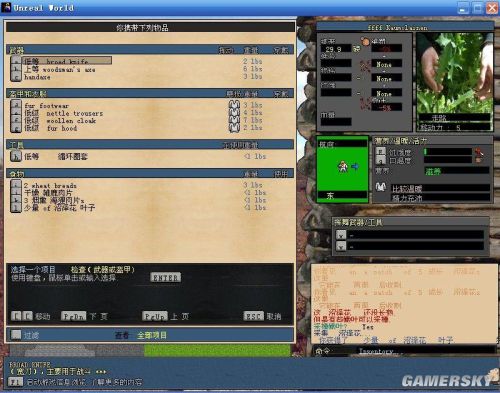The width and height of the screenshot is (500, 393).
Task: Click the key icon beside fur footwear
Action: coord(16,105)
